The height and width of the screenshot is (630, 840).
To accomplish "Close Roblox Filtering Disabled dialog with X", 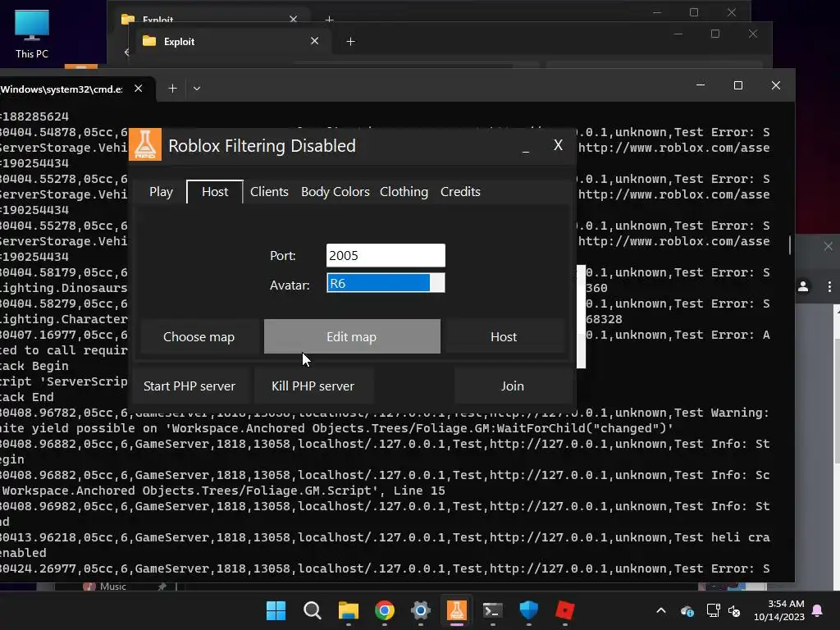I will [x=558, y=145].
